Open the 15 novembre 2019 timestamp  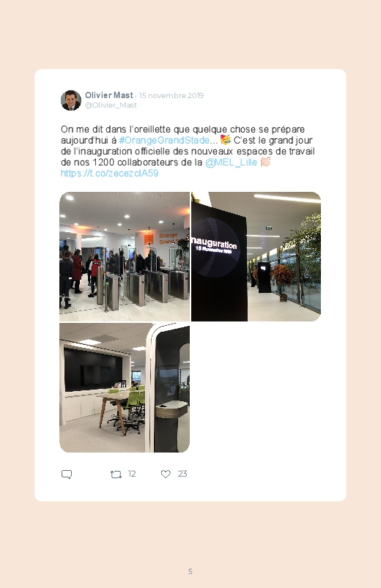click(171, 96)
